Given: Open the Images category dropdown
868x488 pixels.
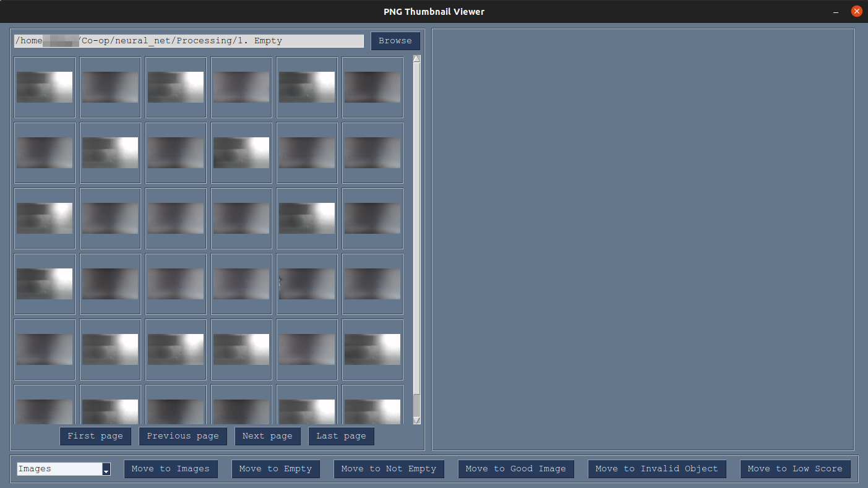Looking at the screenshot, I should pyautogui.click(x=106, y=469).
